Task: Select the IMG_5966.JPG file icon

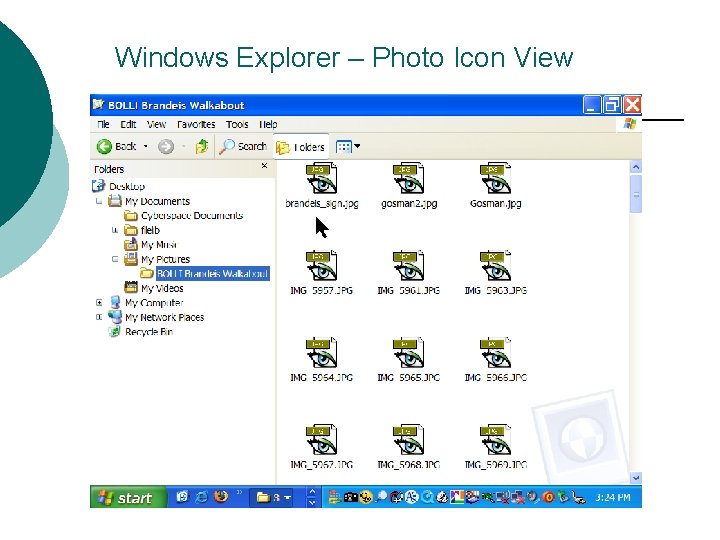Action: (x=495, y=353)
